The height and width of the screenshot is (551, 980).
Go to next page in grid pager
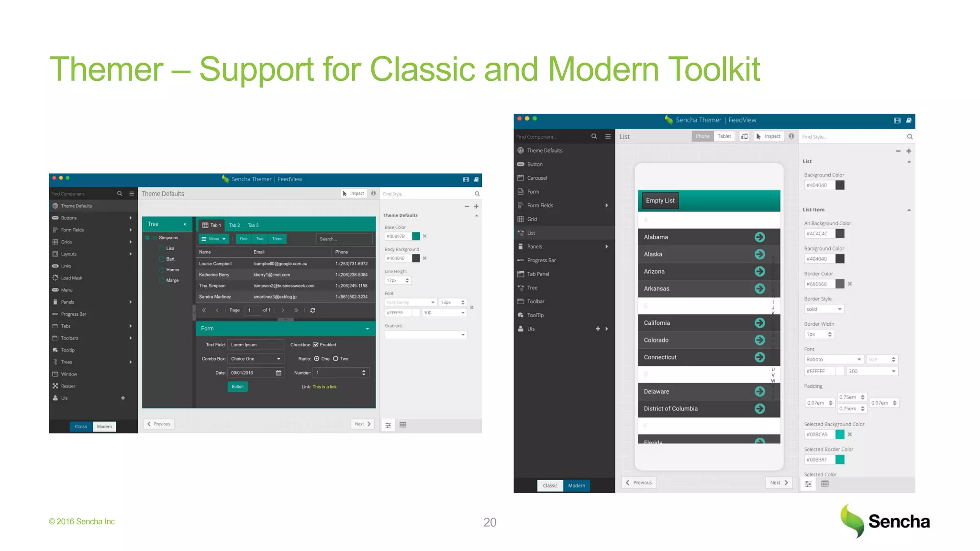coord(283,310)
